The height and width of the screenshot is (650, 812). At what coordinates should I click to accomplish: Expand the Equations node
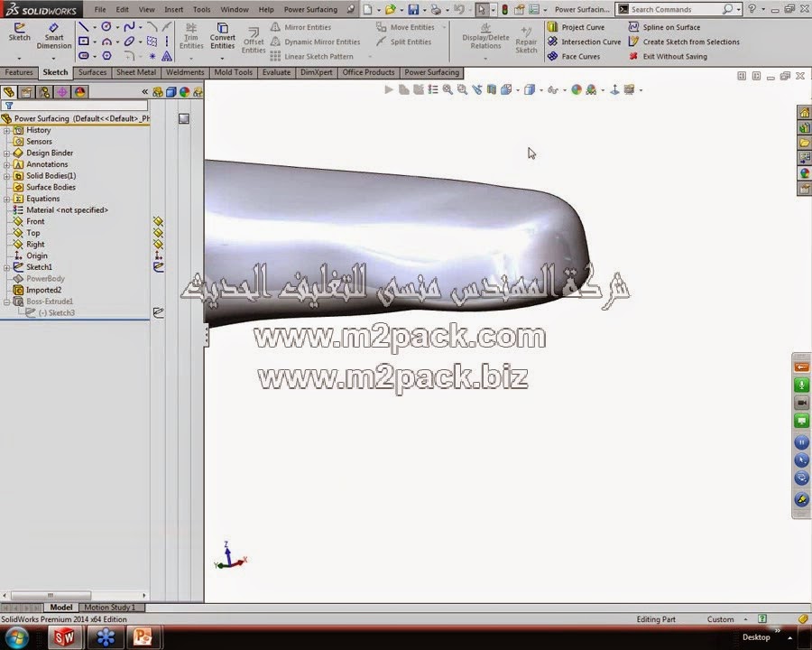click(x=6, y=199)
